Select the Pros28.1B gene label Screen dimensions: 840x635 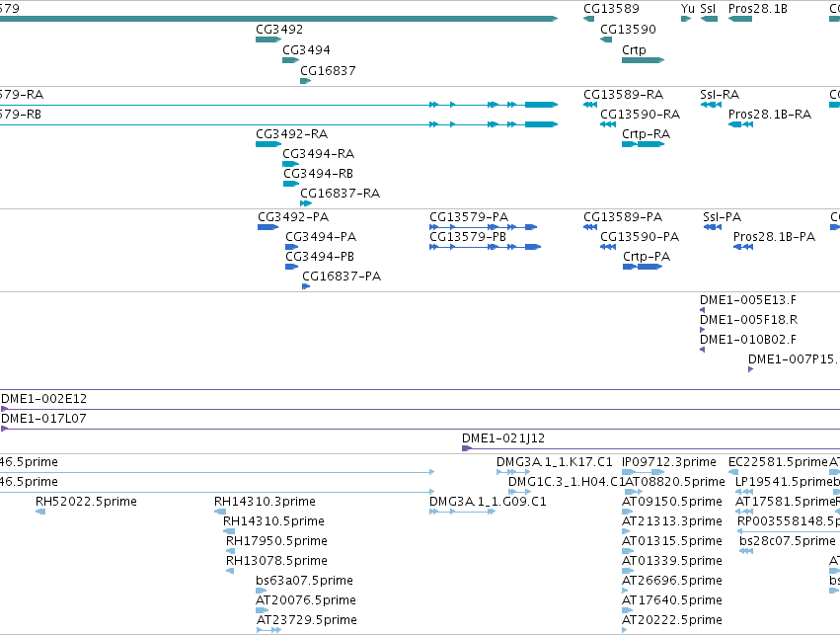pyautogui.click(x=757, y=9)
